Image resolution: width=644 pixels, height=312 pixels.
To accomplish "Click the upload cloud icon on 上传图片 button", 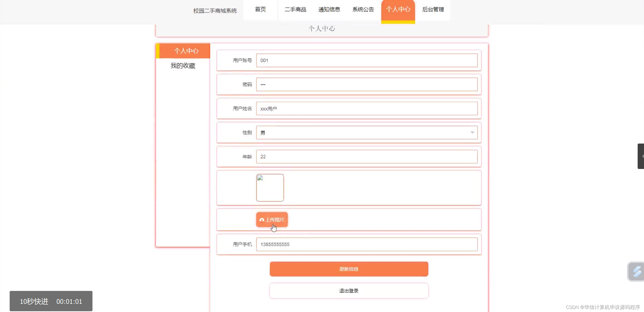I will (262, 220).
